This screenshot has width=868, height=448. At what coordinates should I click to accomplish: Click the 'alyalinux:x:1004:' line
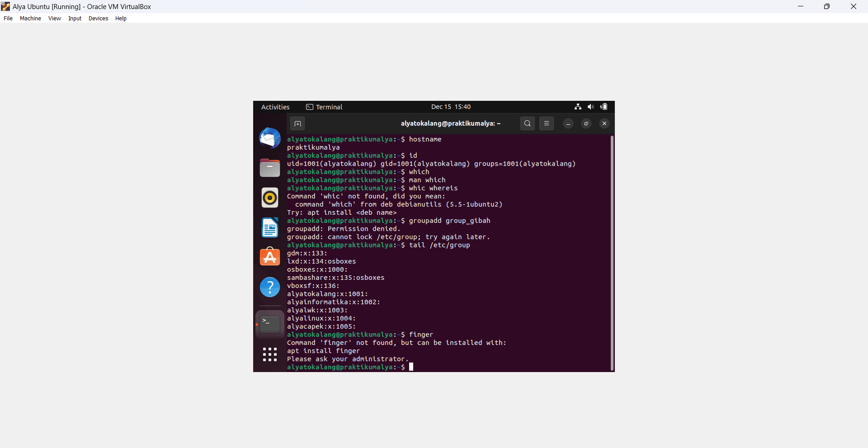[x=321, y=318]
